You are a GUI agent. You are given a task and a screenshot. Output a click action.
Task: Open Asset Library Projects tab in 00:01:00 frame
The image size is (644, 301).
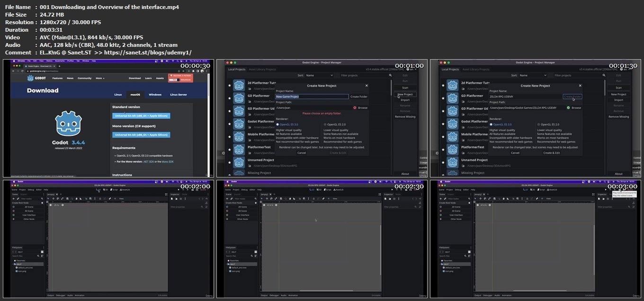point(263,69)
